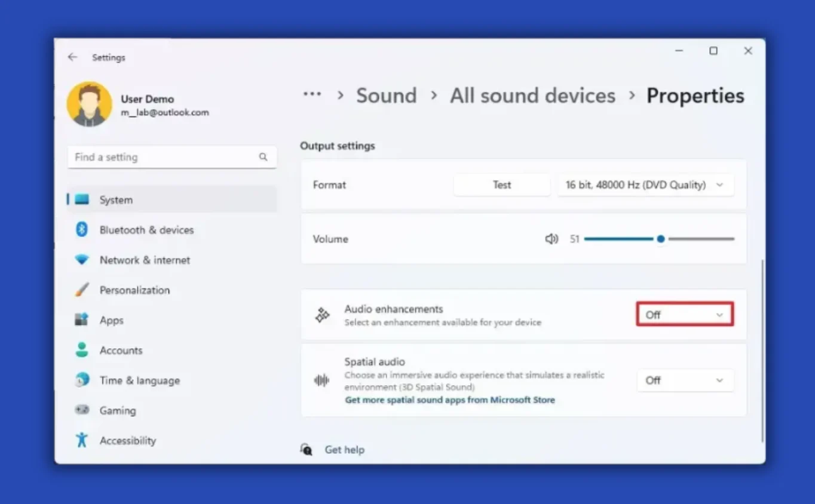Click the Accessibility figure icon
The height and width of the screenshot is (504, 815).
pyautogui.click(x=81, y=440)
